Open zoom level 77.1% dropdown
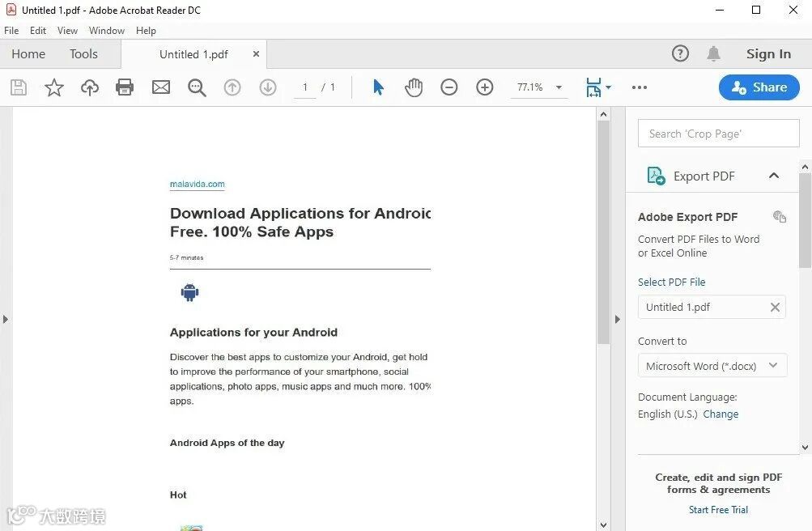 coord(559,87)
